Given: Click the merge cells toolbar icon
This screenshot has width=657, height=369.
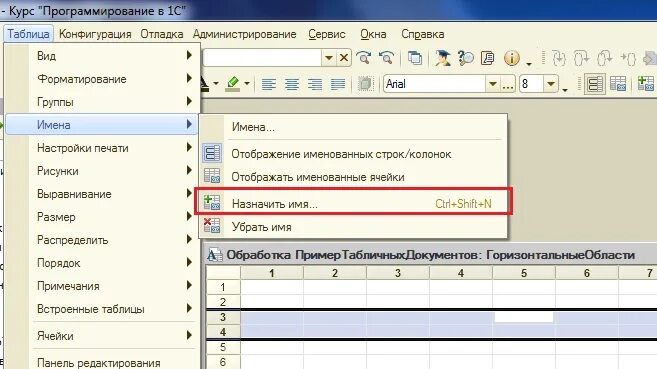Looking at the screenshot, I should point(365,84).
